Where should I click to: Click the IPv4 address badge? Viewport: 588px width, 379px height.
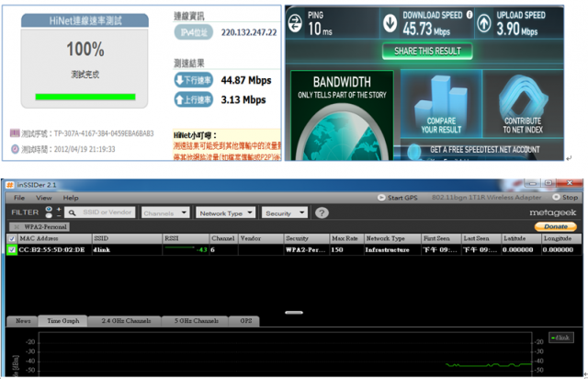(x=194, y=32)
